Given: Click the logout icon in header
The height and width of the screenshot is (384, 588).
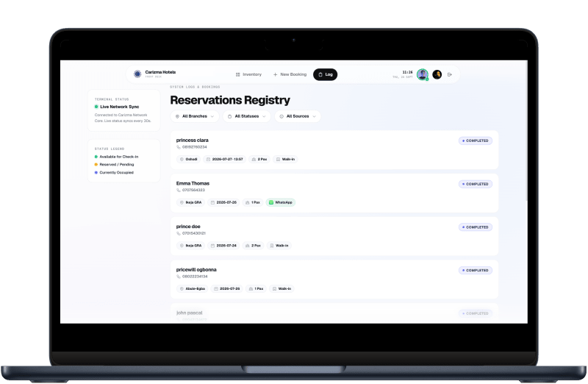Looking at the screenshot, I should (x=450, y=74).
